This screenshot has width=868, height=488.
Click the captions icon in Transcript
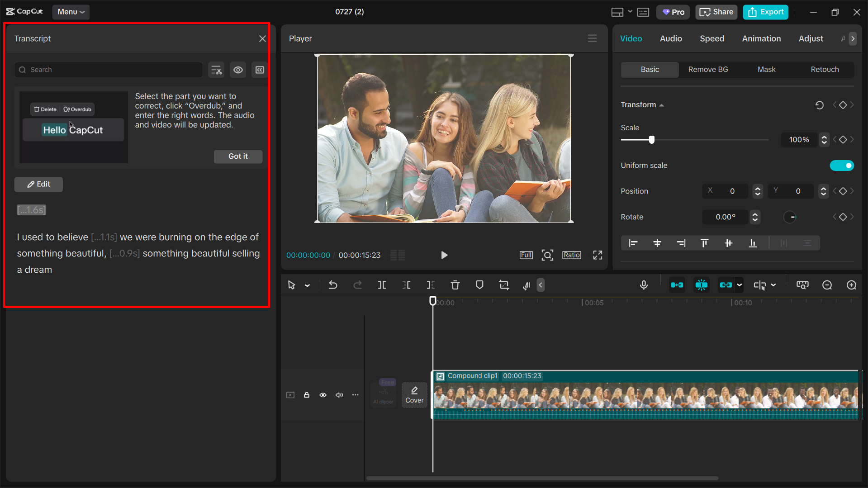click(260, 70)
